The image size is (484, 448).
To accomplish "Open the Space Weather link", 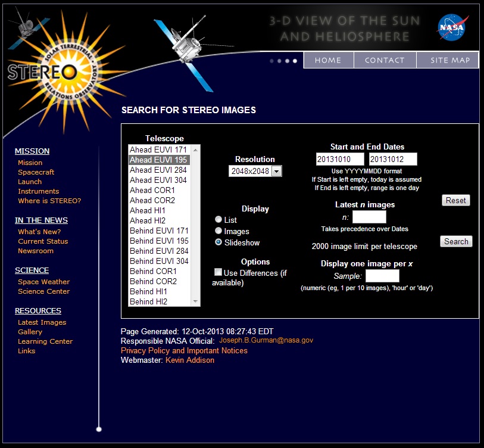I will 43,282.
